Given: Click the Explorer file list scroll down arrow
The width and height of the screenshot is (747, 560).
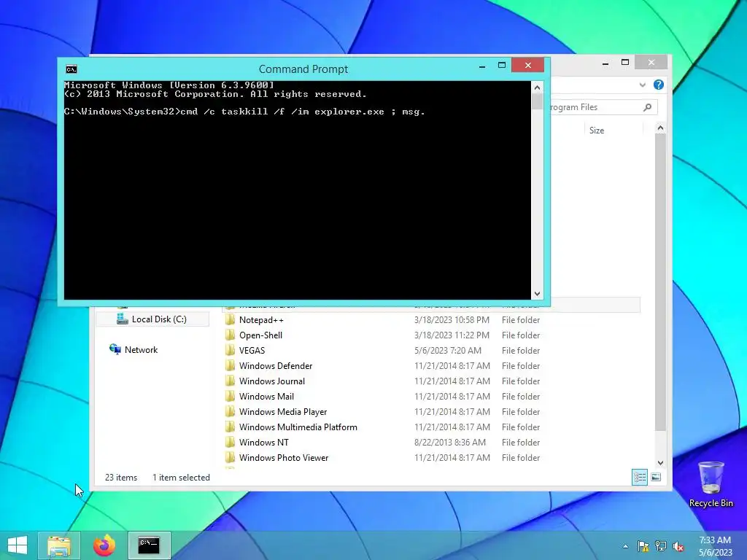Looking at the screenshot, I should [x=660, y=462].
